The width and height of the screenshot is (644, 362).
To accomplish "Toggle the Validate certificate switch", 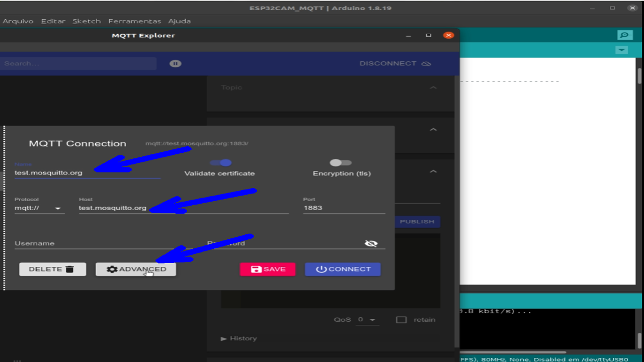I will point(221,162).
